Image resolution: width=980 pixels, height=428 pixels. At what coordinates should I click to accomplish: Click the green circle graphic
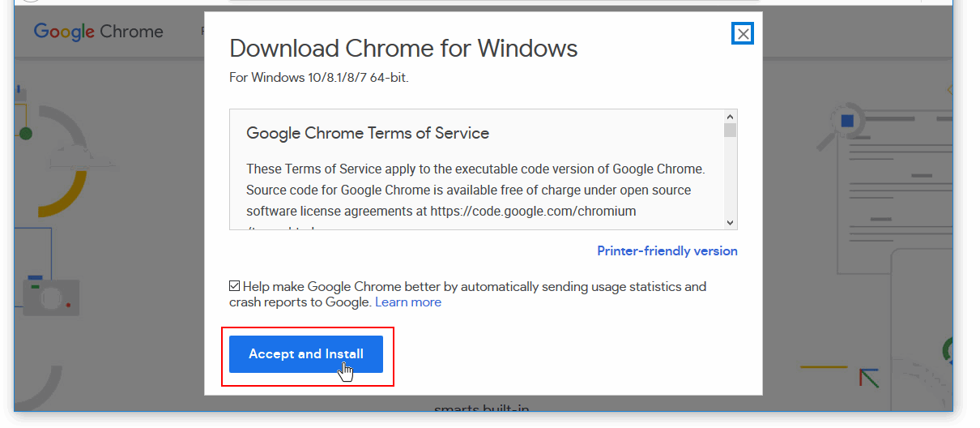pyautogui.click(x=25, y=133)
